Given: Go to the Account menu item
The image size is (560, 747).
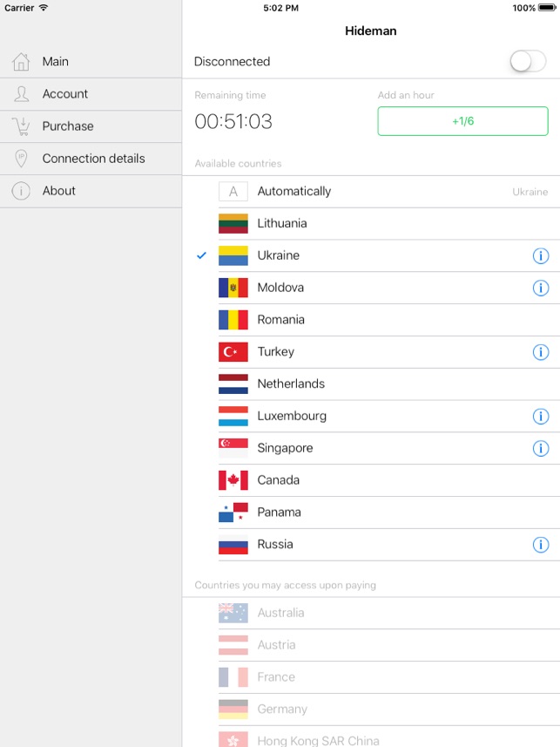Looking at the screenshot, I should tap(91, 94).
